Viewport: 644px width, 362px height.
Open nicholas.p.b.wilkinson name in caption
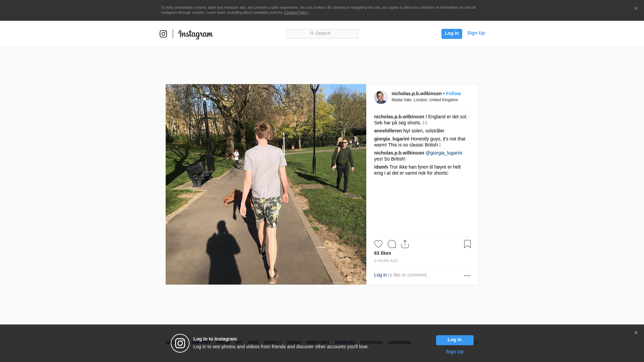[x=399, y=117]
